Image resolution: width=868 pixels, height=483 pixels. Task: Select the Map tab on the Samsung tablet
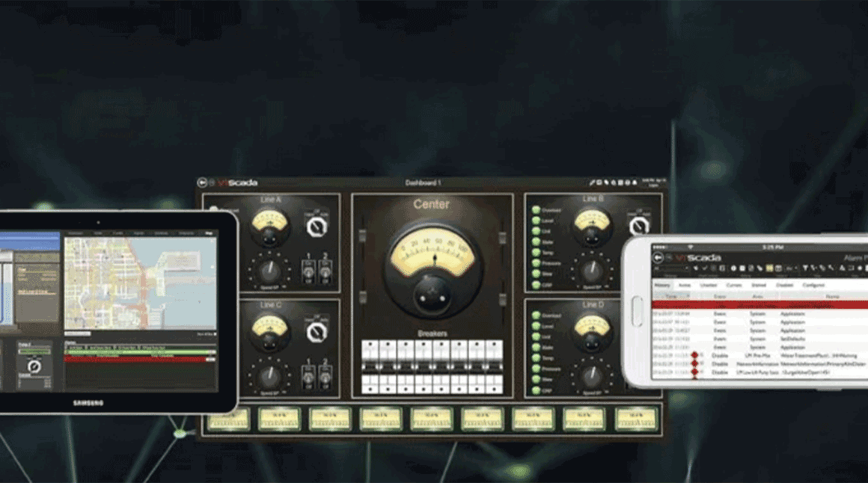pyautogui.click(x=209, y=233)
